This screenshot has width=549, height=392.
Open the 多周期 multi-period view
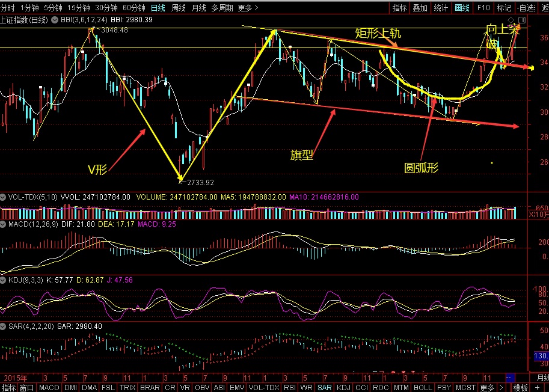(x=222, y=8)
